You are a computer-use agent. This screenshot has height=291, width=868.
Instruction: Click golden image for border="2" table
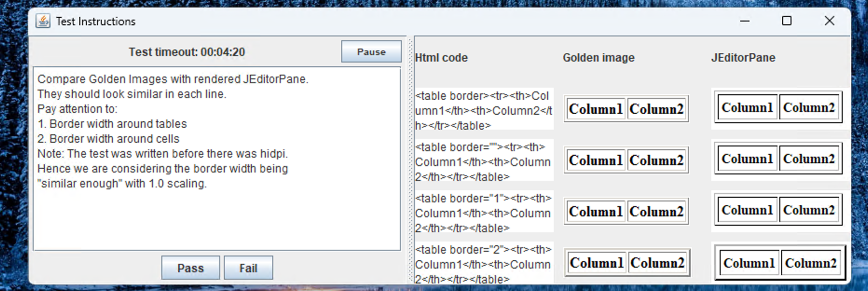coord(627,263)
